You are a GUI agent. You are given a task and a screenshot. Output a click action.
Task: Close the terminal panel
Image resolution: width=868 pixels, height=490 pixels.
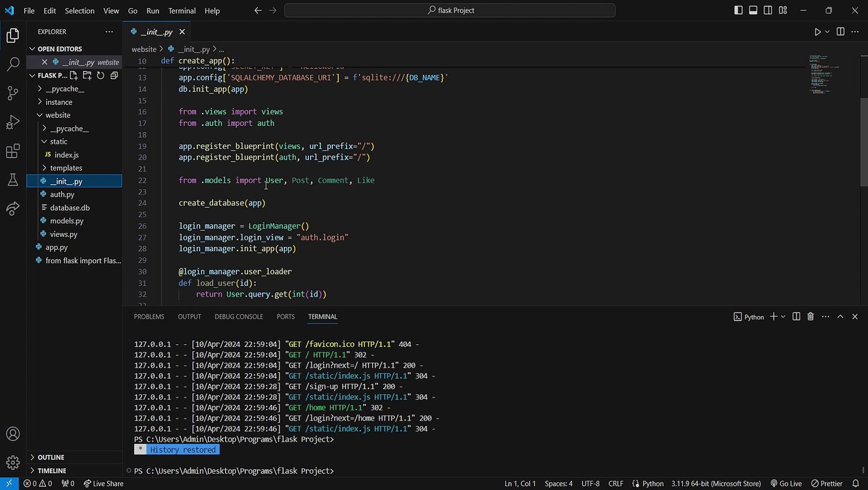click(855, 316)
